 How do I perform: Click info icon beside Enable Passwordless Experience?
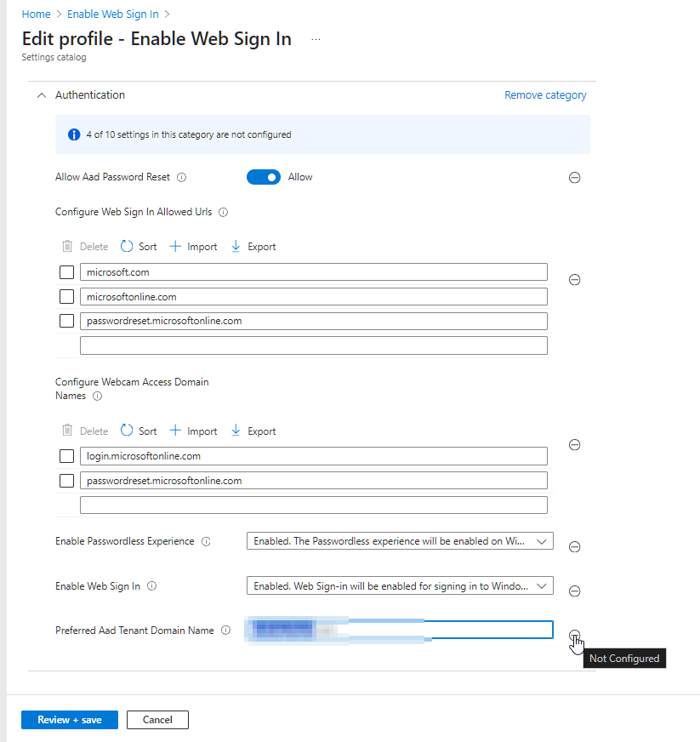[206, 541]
